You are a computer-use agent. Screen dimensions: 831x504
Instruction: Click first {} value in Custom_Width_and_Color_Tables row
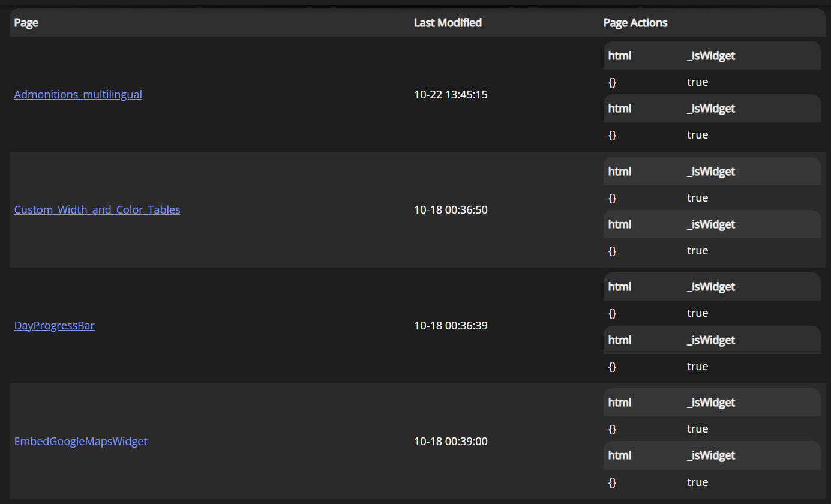613,198
